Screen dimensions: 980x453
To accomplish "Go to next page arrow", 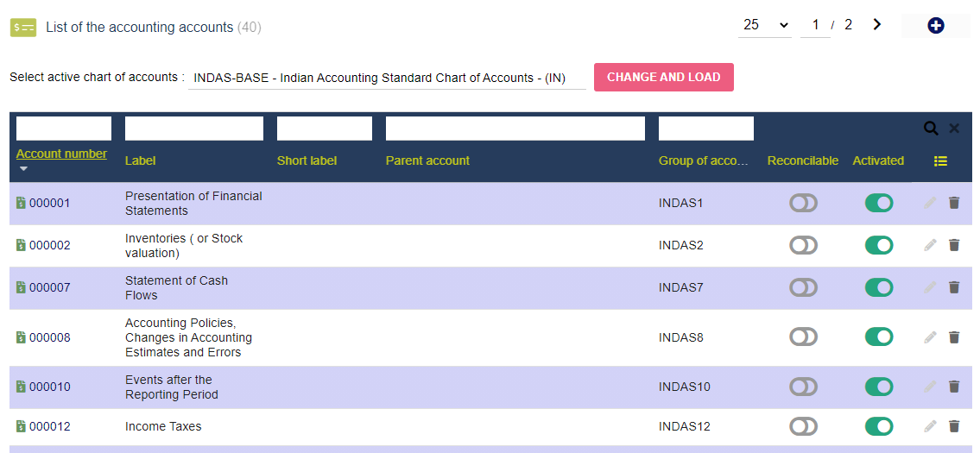I will 877,24.
